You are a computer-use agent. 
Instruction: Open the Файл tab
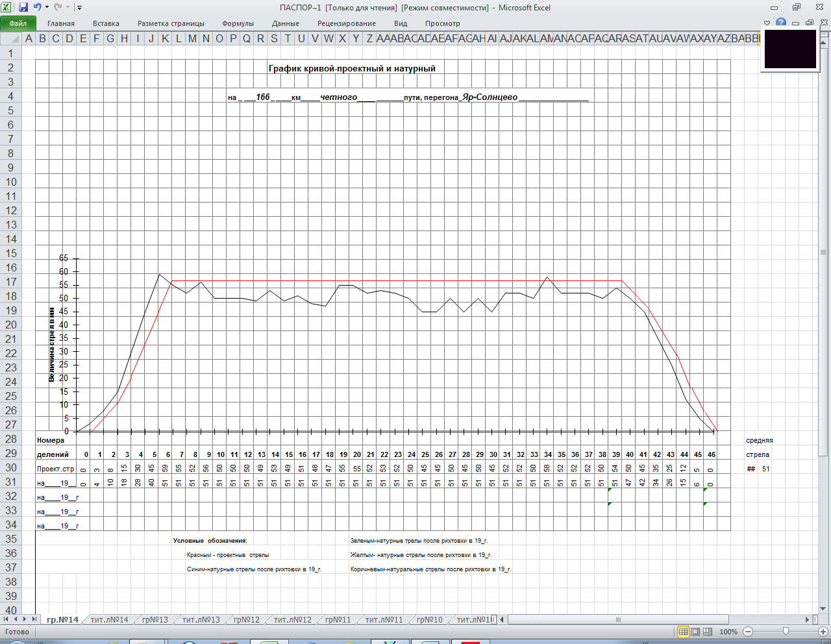click(18, 23)
